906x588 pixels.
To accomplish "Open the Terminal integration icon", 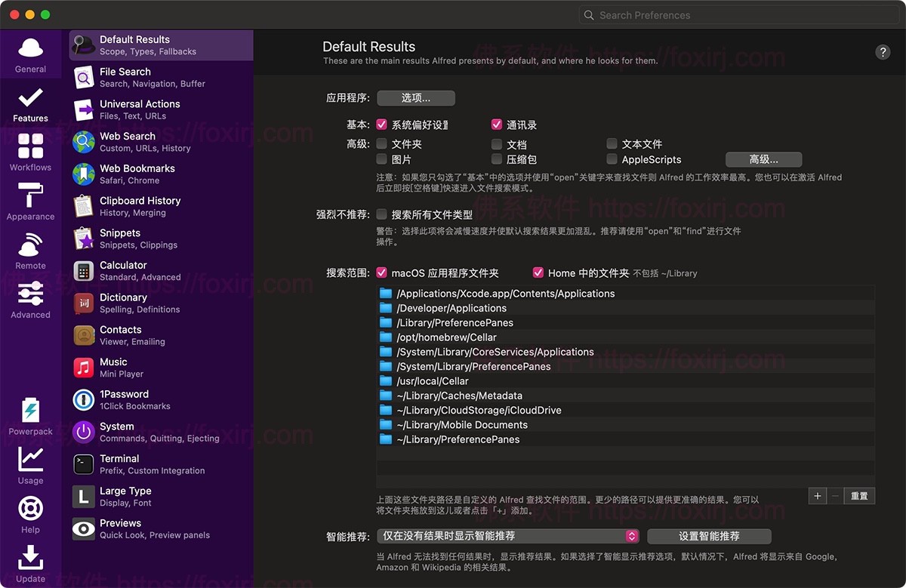I will tap(82, 463).
